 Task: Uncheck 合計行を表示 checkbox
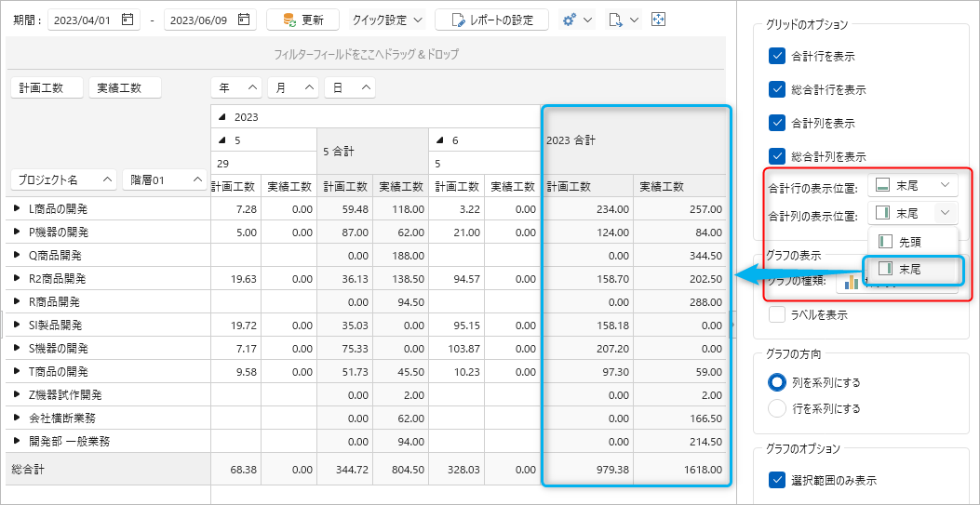click(778, 56)
